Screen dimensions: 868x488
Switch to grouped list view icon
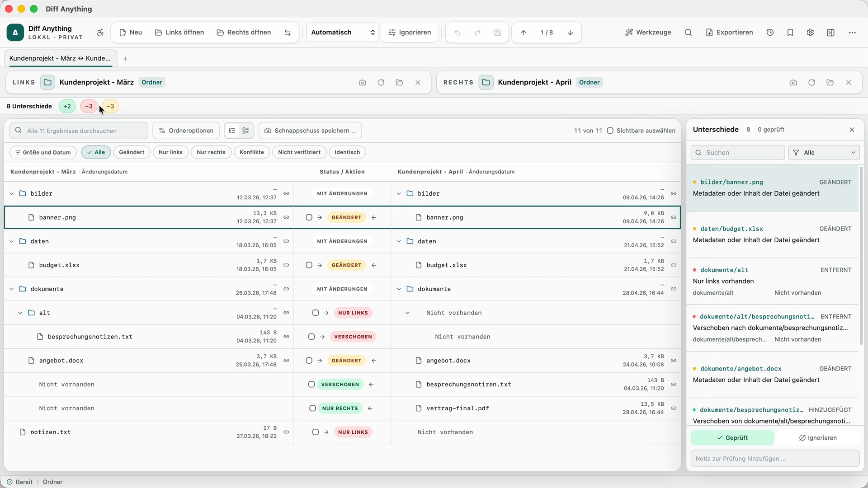(245, 131)
